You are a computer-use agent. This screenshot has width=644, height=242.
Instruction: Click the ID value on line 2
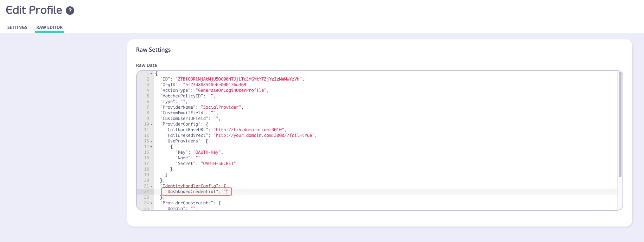coord(238,79)
